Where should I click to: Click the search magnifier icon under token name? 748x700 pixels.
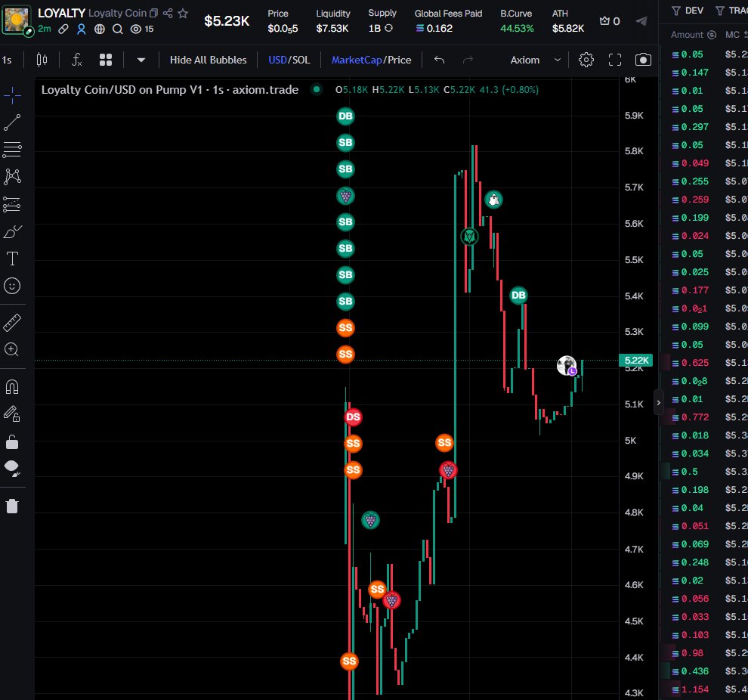pyautogui.click(x=118, y=29)
